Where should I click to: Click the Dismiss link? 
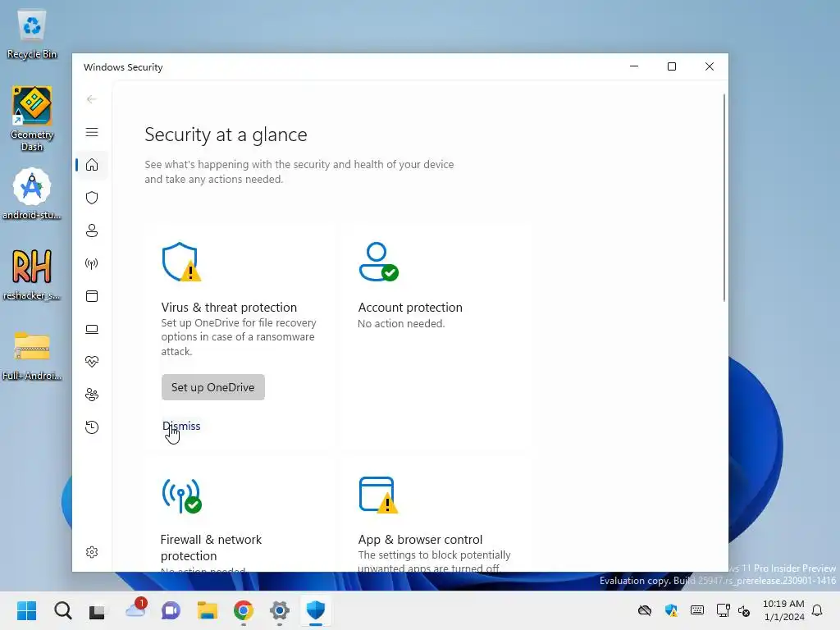point(181,426)
